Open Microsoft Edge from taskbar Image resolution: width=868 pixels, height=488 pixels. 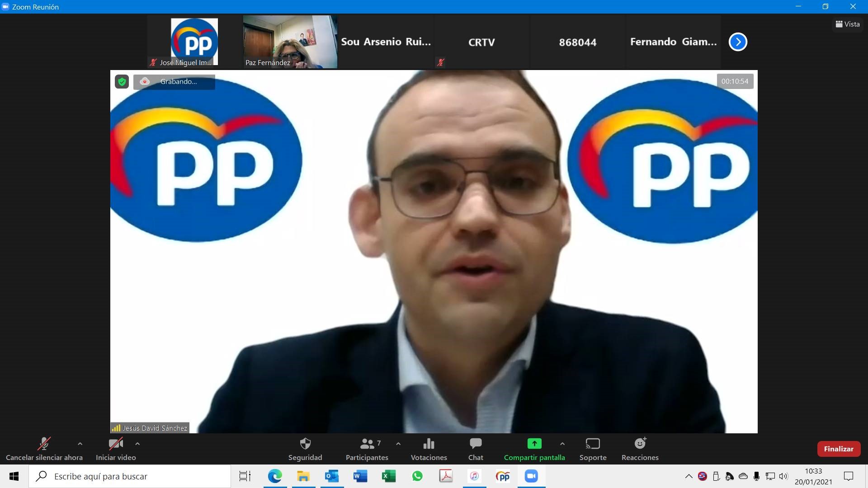coord(275,476)
